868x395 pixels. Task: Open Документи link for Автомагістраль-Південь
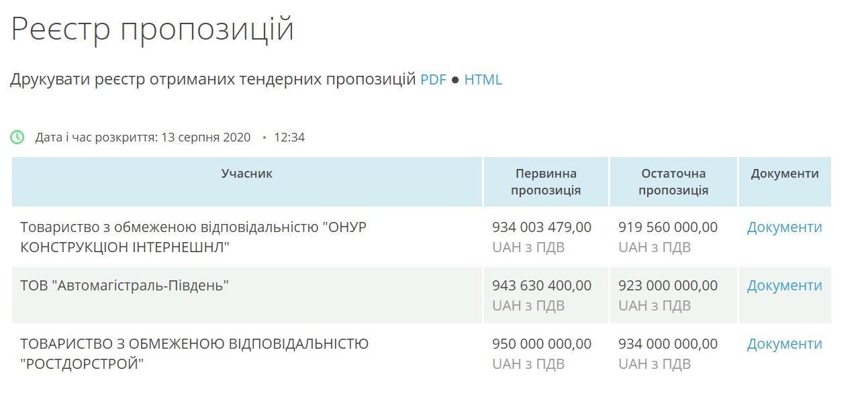tap(784, 286)
